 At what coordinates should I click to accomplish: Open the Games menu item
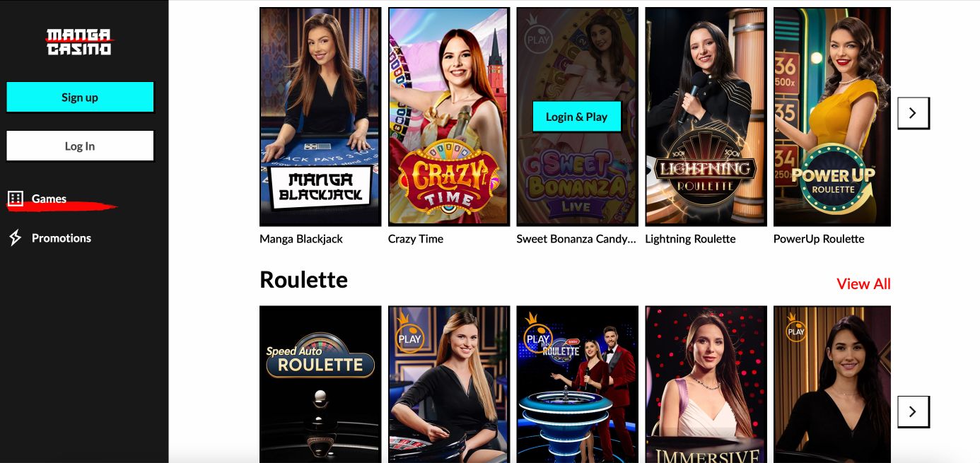point(49,199)
